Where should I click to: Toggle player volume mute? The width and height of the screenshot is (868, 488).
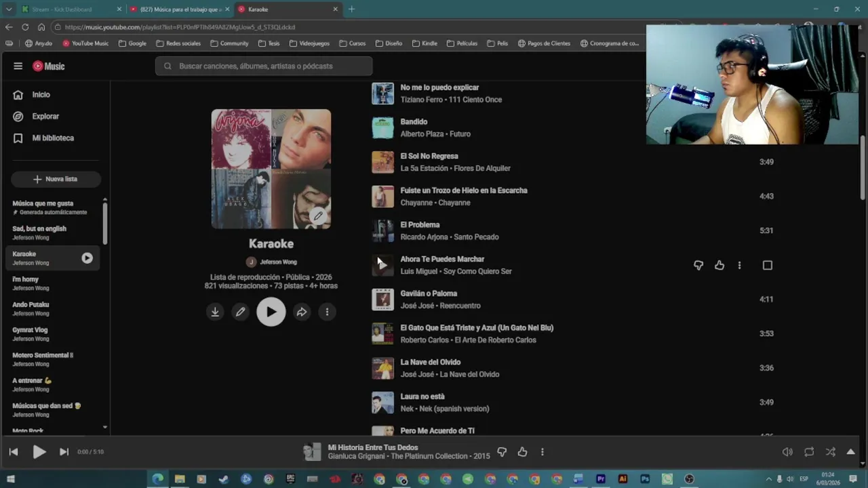tap(787, 451)
